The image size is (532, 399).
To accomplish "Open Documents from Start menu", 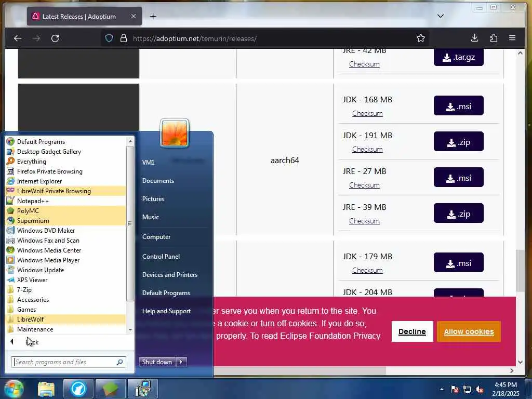I will coord(158,180).
